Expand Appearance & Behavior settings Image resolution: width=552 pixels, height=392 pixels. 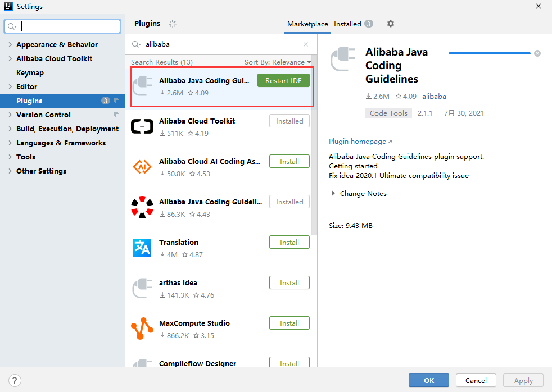click(10, 45)
